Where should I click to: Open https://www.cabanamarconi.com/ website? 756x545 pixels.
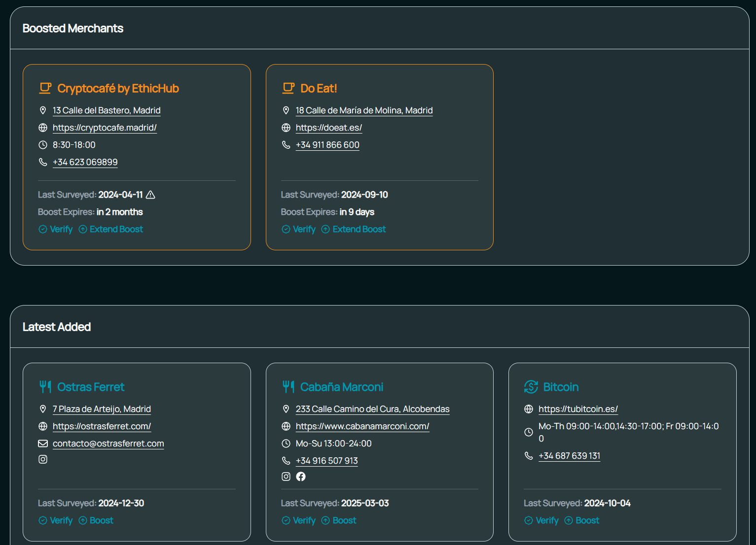tap(362, 426)
